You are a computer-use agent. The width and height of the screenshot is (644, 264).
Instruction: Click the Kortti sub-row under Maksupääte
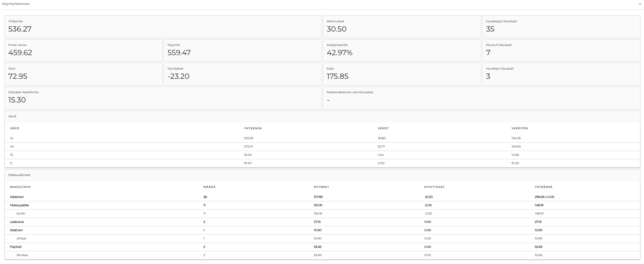click(x=21, y=214)
